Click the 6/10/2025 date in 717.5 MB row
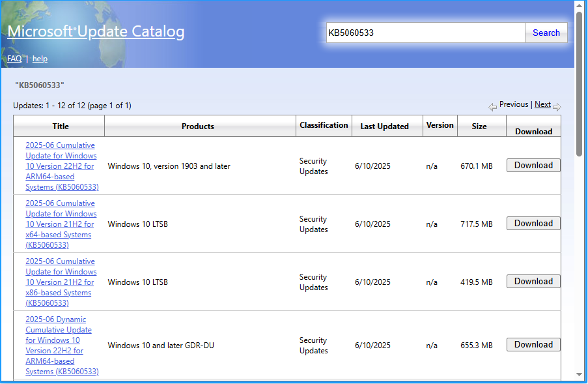Screen dimensions: 588x384 (x=372, y=224)
